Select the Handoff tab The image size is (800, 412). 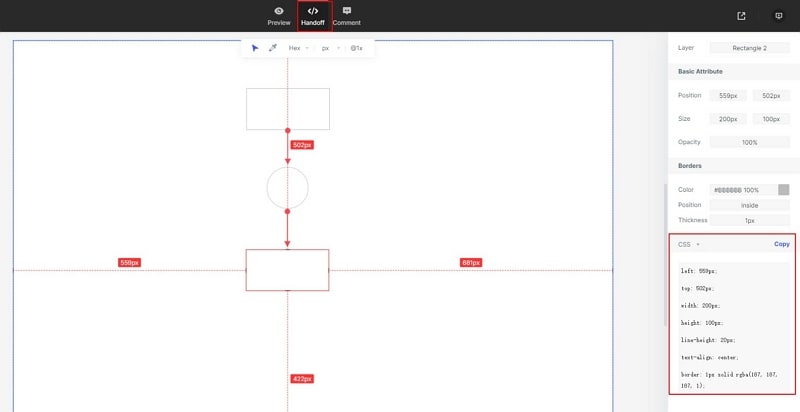313,16
